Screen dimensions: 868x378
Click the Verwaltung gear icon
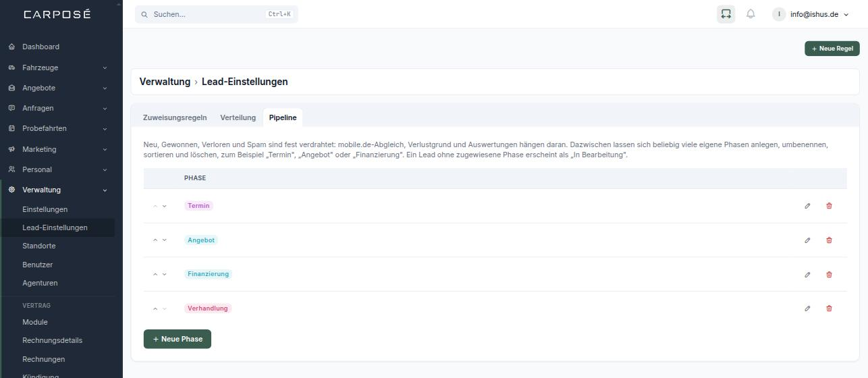tap(11, 190)
